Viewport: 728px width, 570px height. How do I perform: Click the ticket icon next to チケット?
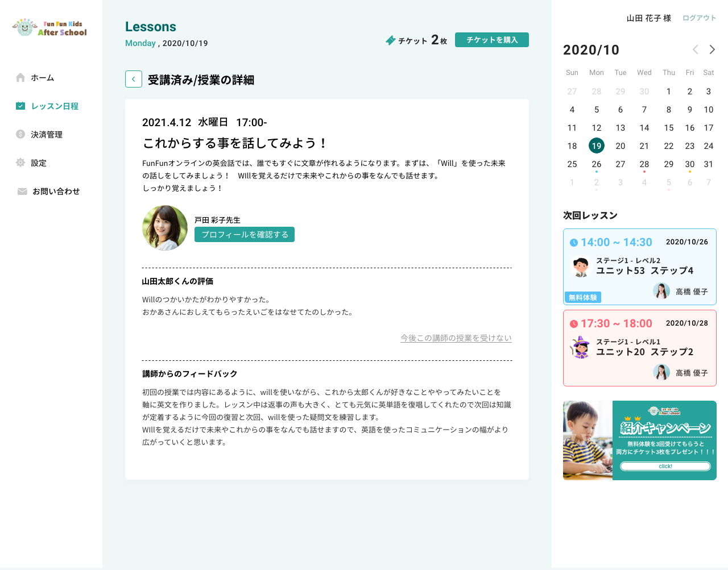pyautogui.click(x=391, y=40)
